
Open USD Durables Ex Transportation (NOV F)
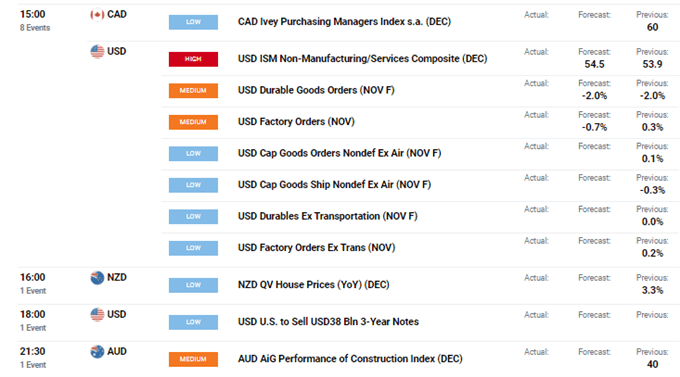coord(327,216)
